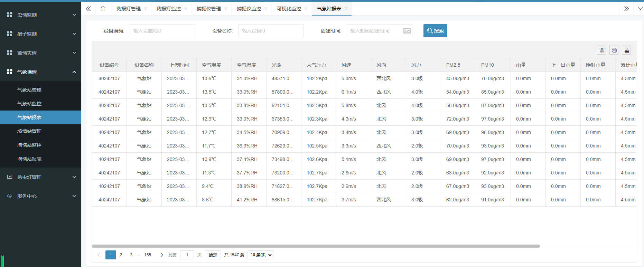Expand the 虫情监测 sidebar menu
The height and width of the screenshot is (267, 644).
tap(40, 15)
